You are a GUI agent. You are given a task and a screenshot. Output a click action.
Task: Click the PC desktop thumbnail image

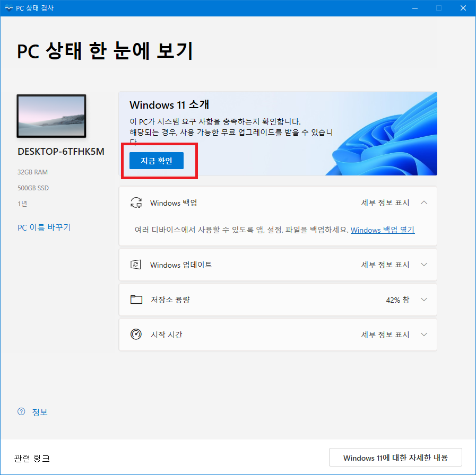pos(51,116)
